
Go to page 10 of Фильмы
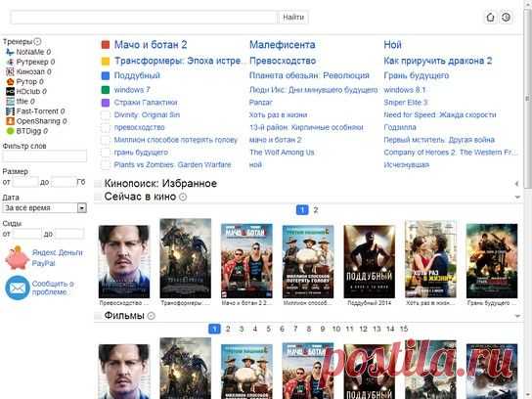pyautogui.click(x=336, y=329)
